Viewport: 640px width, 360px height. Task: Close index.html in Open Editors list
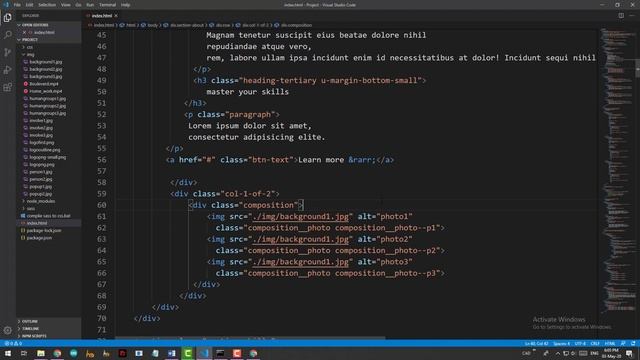24,32
